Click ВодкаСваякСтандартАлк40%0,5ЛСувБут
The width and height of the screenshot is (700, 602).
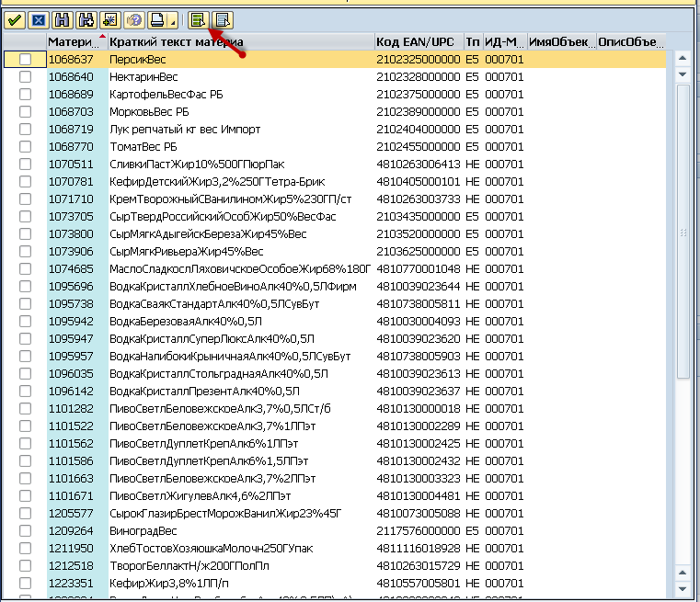tap(214, 303)
